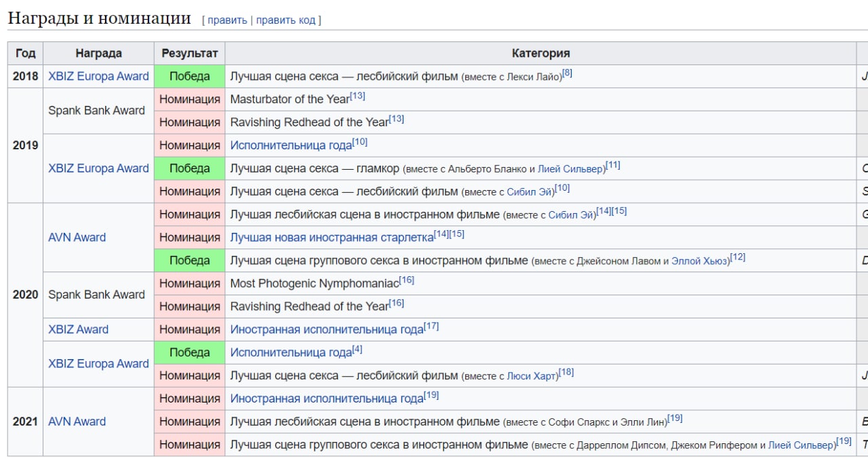Screen dimensions: 868x465
Task: Open the 2020 XBIZ Europa Award link
Action: tap(98, 364)
